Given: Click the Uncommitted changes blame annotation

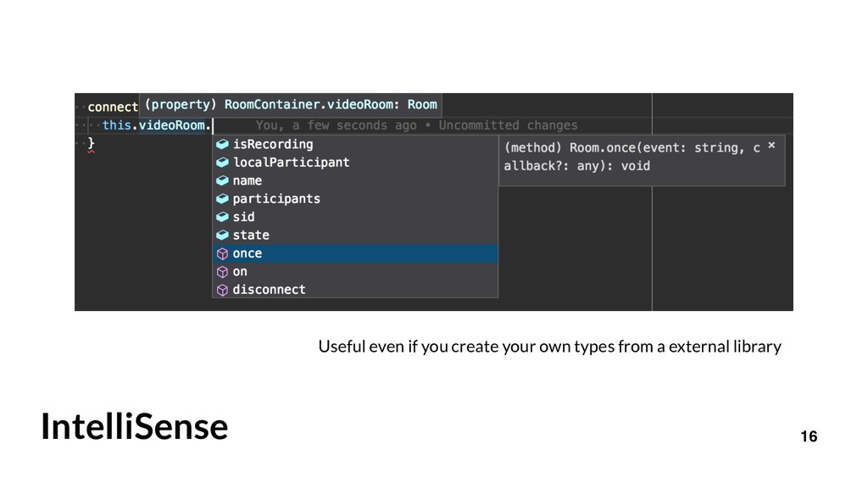Looking at the screenshot, I should click(x=509, y=125).
